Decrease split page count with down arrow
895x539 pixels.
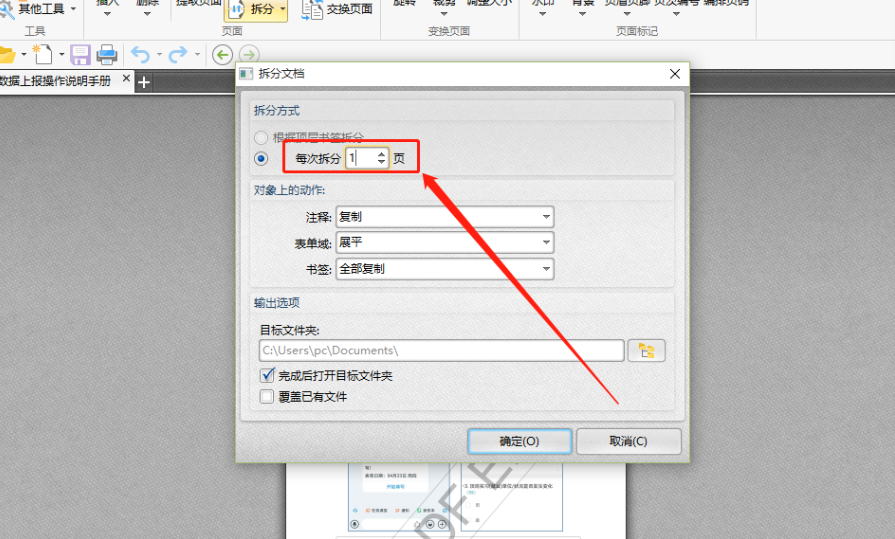point(381,163)
